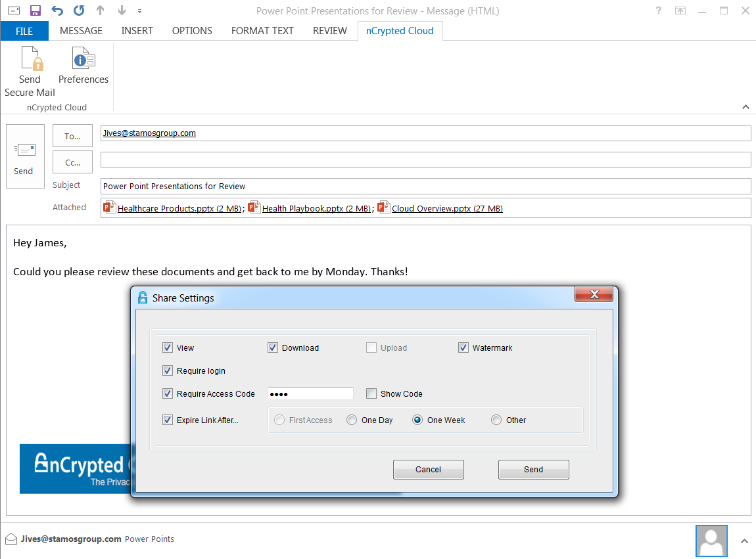Select the nCrypted Cloud tab
This screenshot has width=756, height=559.
[400, 31]
